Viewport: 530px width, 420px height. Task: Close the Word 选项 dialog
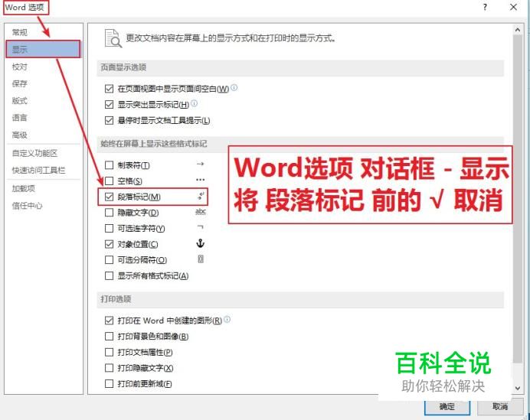coord(513,7)
